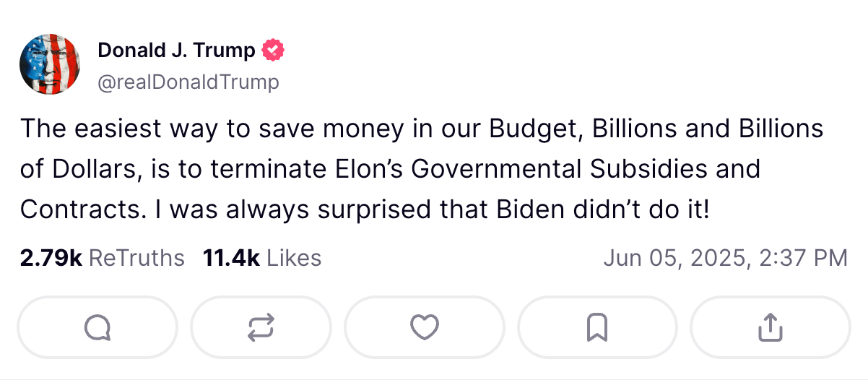868x380 pixels.
Task: Open the flag-painted profile avatar
Action: (x=49, y=64)
